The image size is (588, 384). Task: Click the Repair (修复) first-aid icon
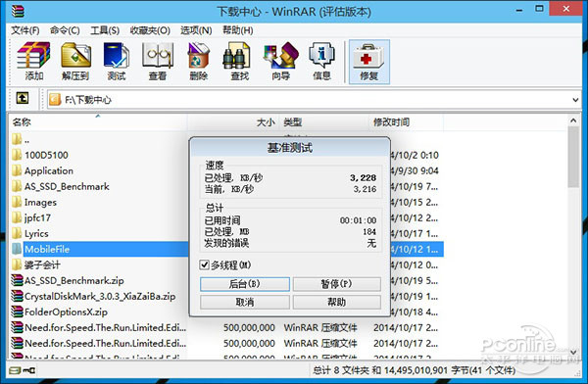(x=369, y=62)
